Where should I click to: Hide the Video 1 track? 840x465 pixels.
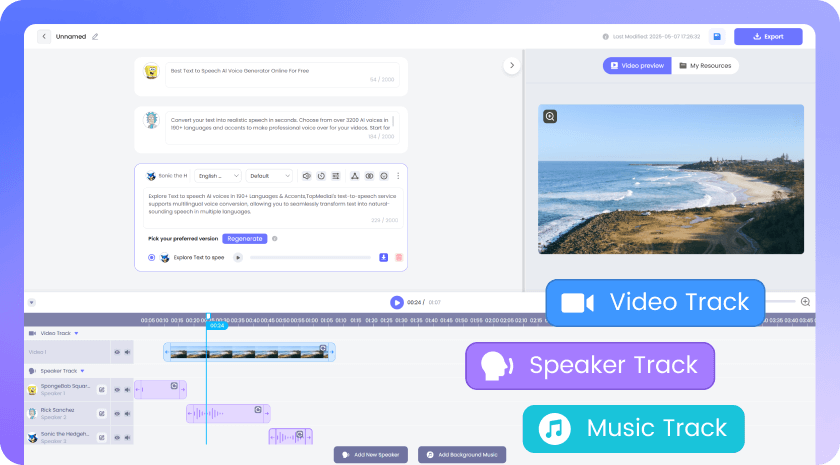(x=116, y=352)
